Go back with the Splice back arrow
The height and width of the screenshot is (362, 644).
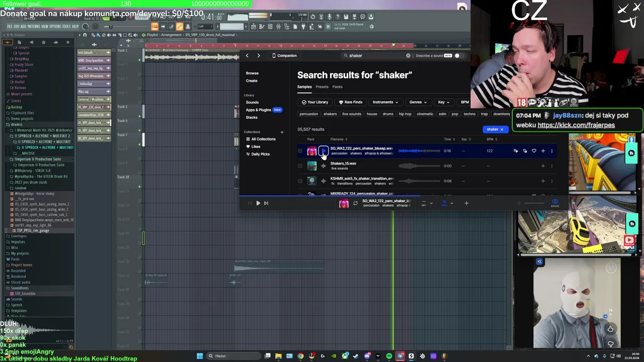[x=247, y=56]
